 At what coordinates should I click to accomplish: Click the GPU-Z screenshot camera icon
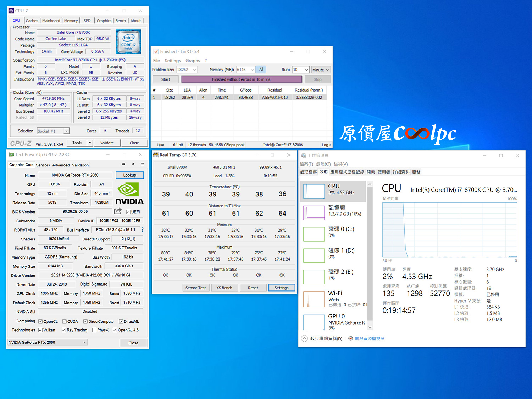point(123,164)
